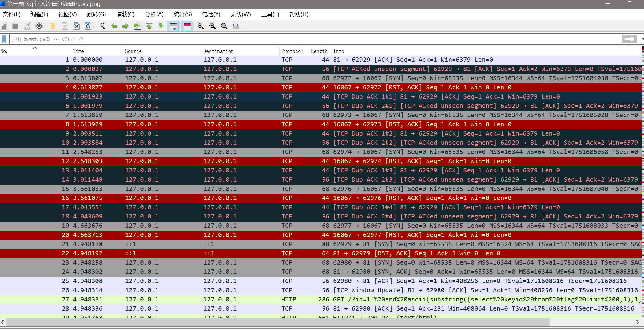644x330 pixels.
Task: Toggle auto-scroll during live capture
Action: pyautogui.click(x=173, y=26)
